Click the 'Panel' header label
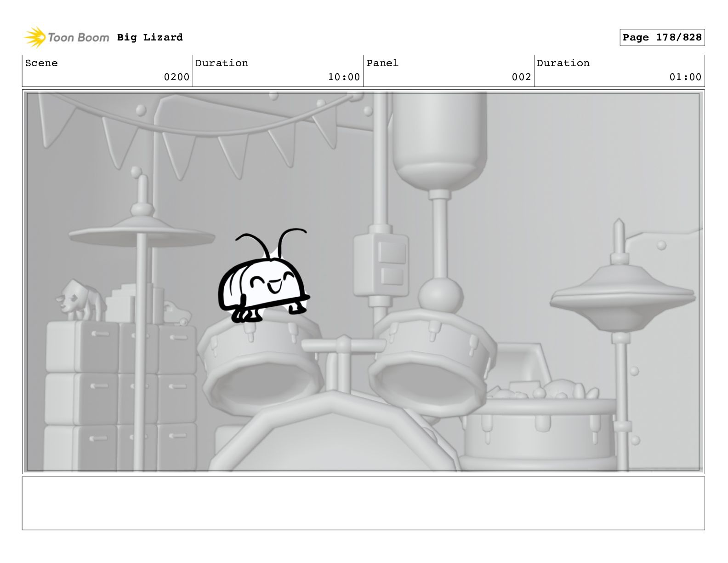 (382, 63)
